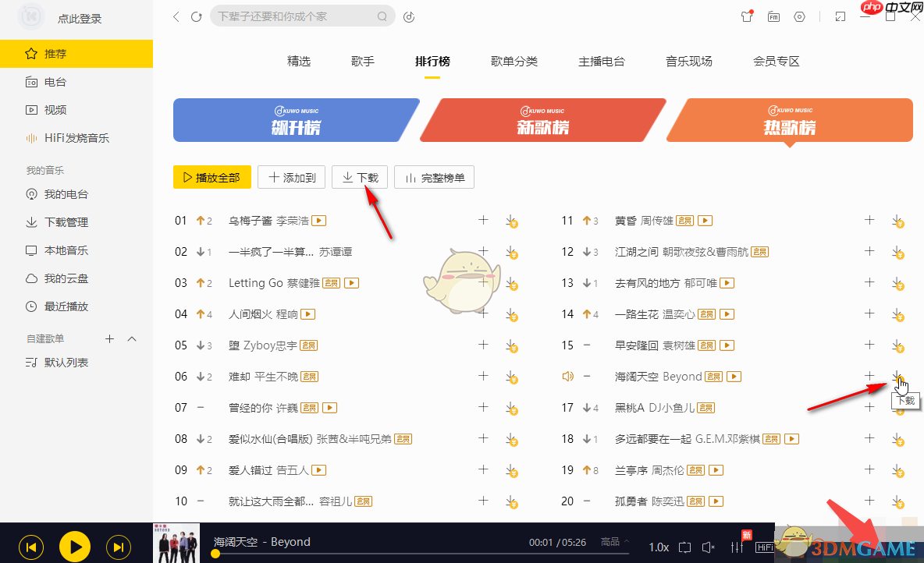Viewport: 924px width, 563px height.
Task: Switch to the 歌单分类 tab
Action: pyautogui.click(x=514, y=61)
